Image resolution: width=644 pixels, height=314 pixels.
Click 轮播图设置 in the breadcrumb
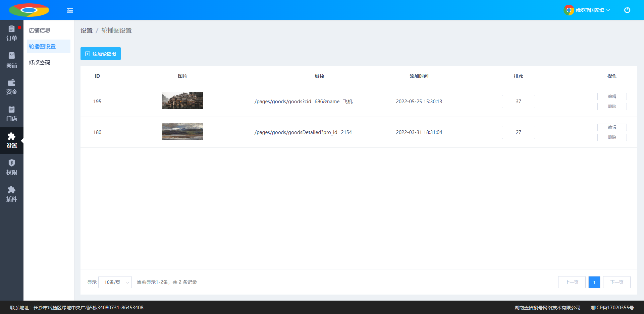click(x=116, y=30)
